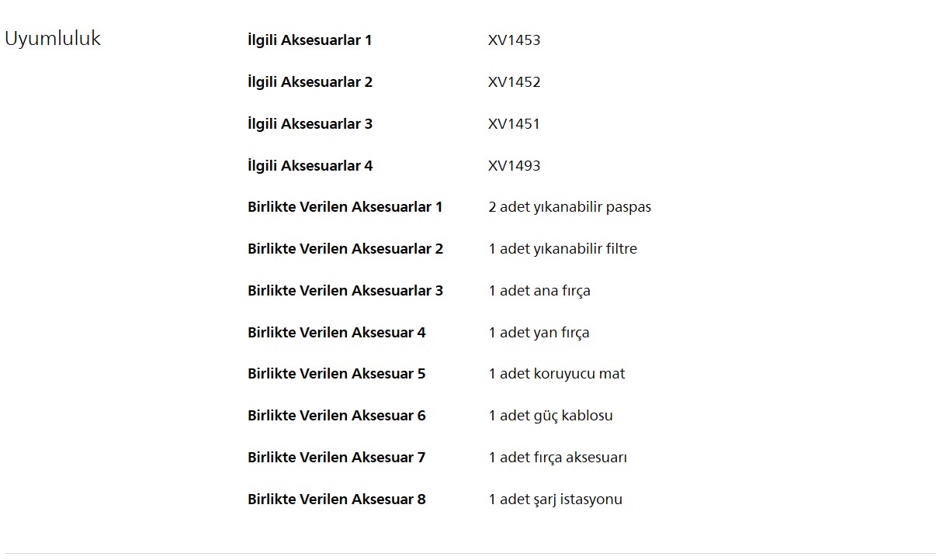Image resolution: width=943 pixels, height=560 pixels.
Task: Click the Birlikte Verilen Aksesuarlar 3 label
Action: click(x=345, y=291)
